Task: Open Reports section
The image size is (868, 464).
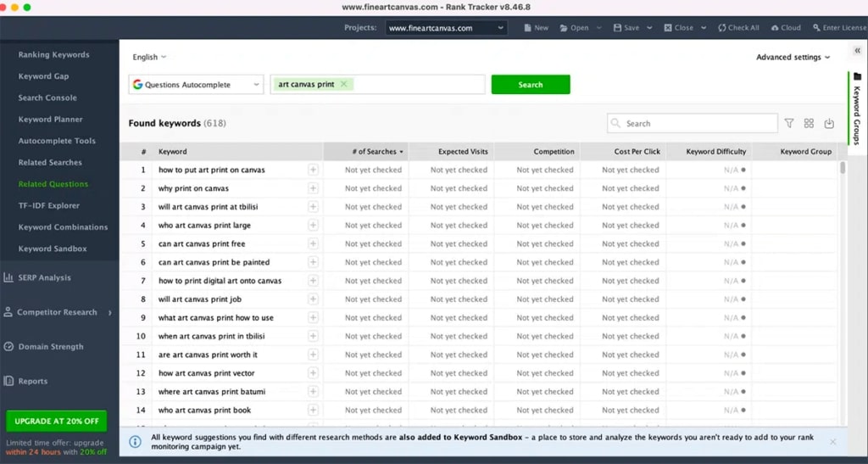Action: click(x=26, y=381)
